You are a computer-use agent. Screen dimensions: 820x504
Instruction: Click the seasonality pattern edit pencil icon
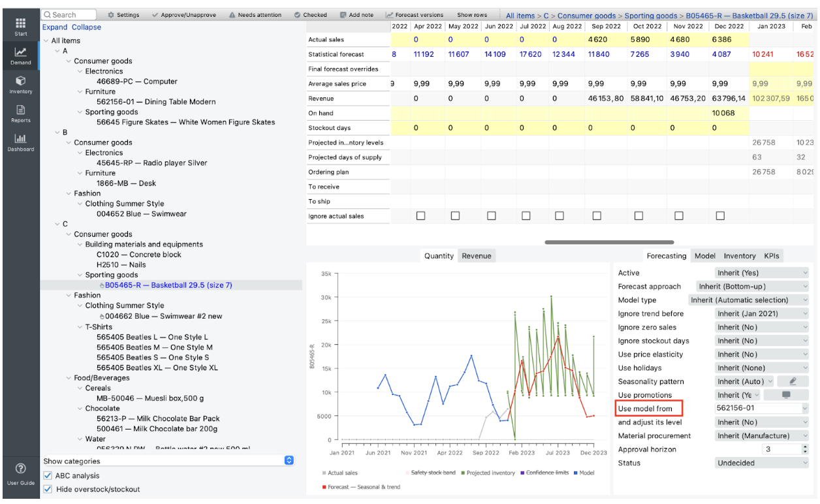[x=793, y=381]
